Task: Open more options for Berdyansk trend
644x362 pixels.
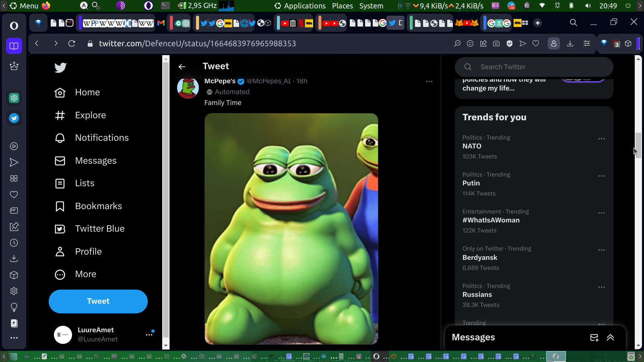Action: (601, 250)
